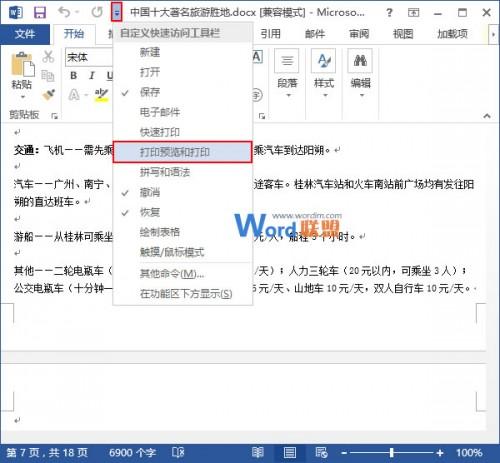
Task: Switch to Read Mode view icon
Action: click(258, 453)
